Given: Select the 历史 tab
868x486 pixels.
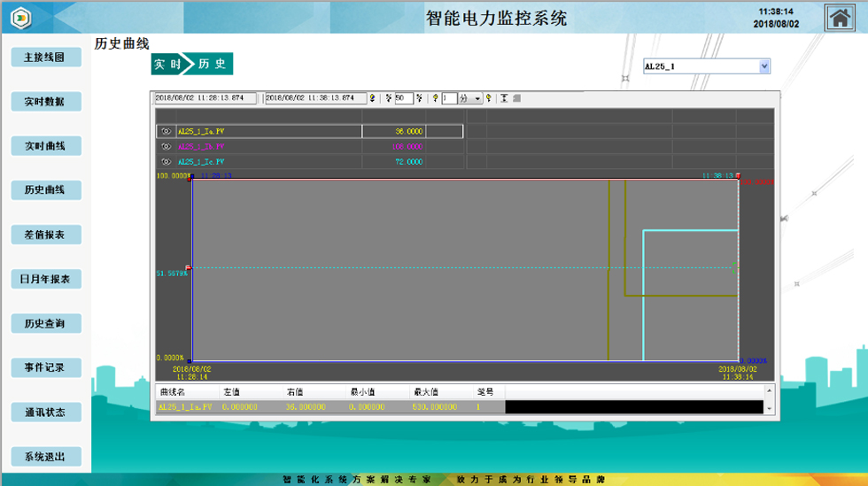Looking at the screenshot, I should point(213,64).
